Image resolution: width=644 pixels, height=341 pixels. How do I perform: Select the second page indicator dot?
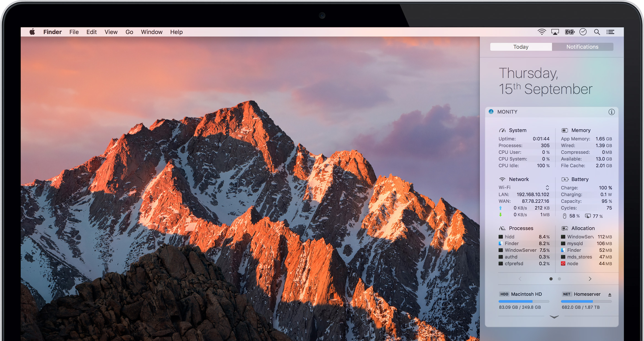[x=559, y=279]
